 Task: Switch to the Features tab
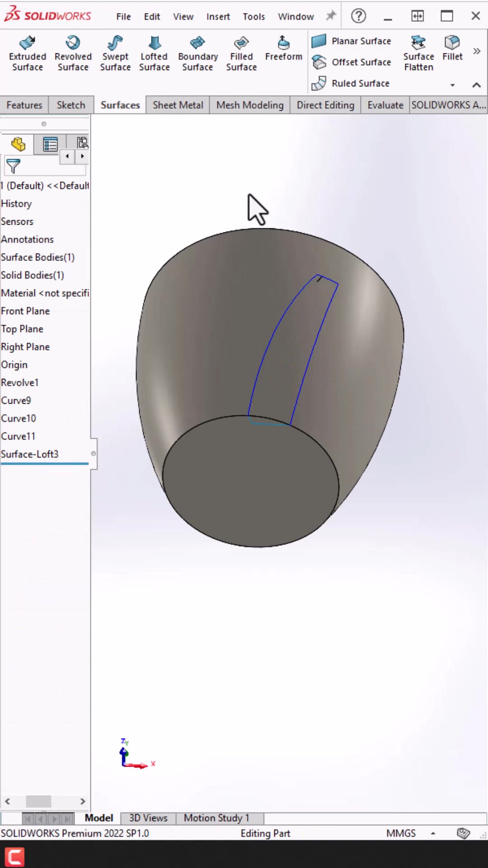pos(24,105)
